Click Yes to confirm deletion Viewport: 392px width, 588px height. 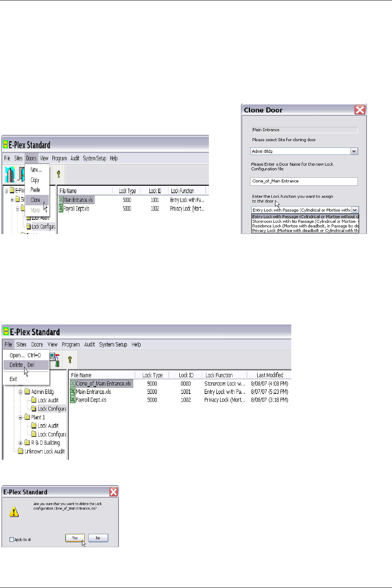click(75, 538)
